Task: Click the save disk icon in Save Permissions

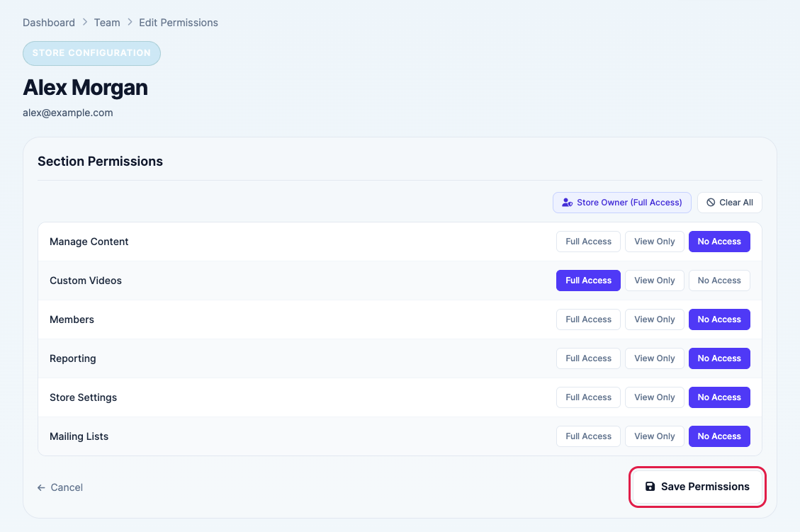Action: pyautogui.click(x=650, y=487)
